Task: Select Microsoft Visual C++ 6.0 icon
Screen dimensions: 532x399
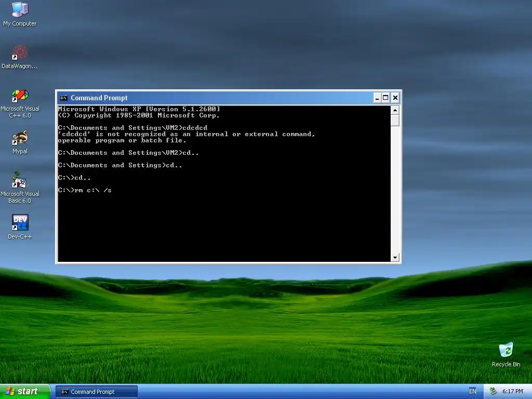Action: [x=20, y=103]
